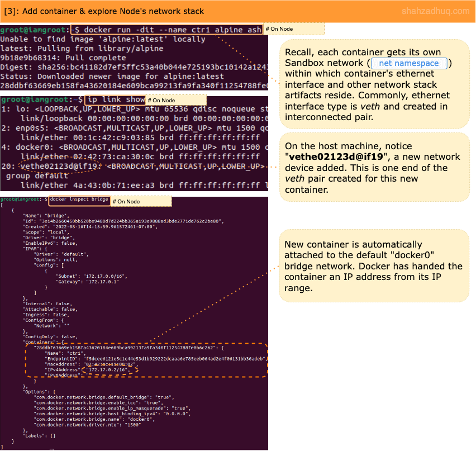The width and height of the screenshot is (476, 451).
Task: Click the "Options": null line
Action: [55, 260]
